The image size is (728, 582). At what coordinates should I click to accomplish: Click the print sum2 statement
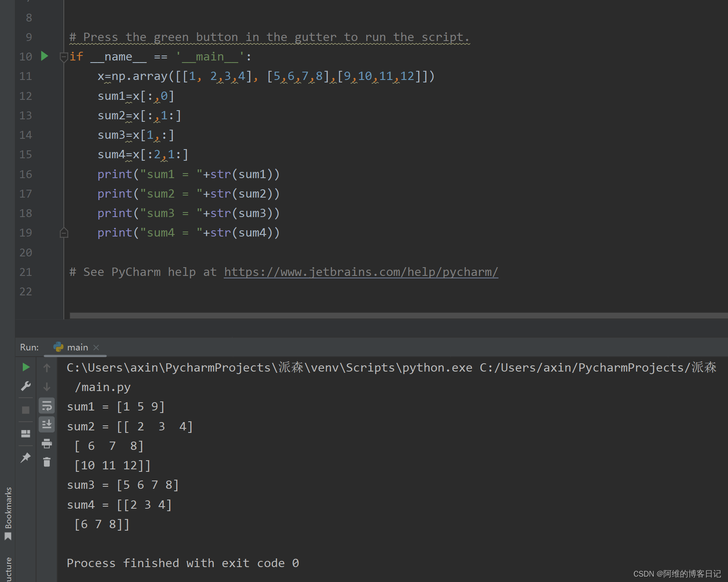189,194
